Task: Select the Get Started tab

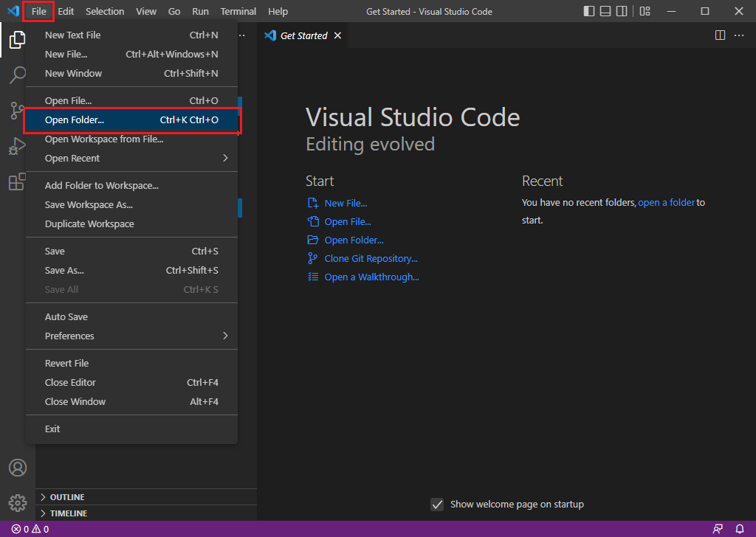Action: (x=302, y=35)
